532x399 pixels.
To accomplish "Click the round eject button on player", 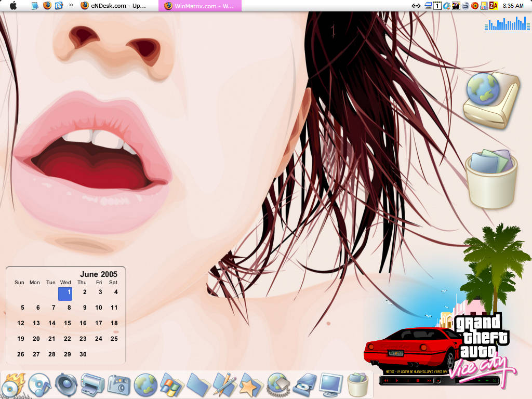I will 438,381.
